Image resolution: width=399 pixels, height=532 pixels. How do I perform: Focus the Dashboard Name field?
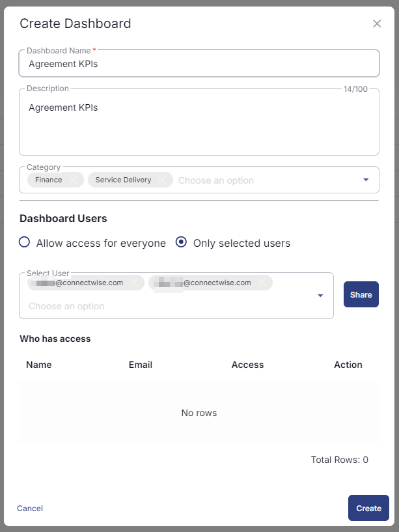point(199,63)
